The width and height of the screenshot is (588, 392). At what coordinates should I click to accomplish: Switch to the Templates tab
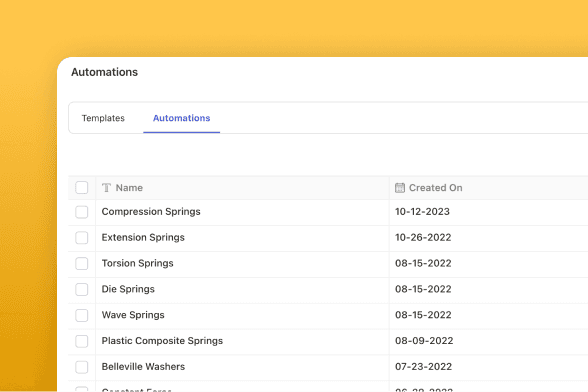coord(103,118)
